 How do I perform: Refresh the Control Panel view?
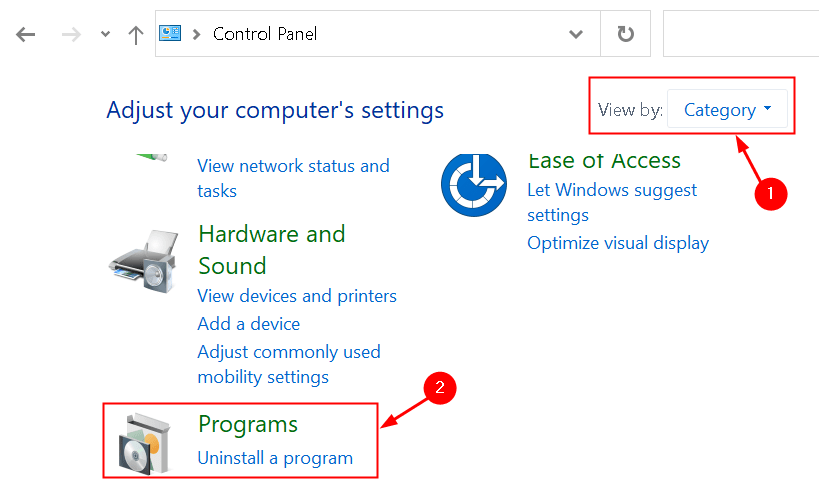click(625, 34)
